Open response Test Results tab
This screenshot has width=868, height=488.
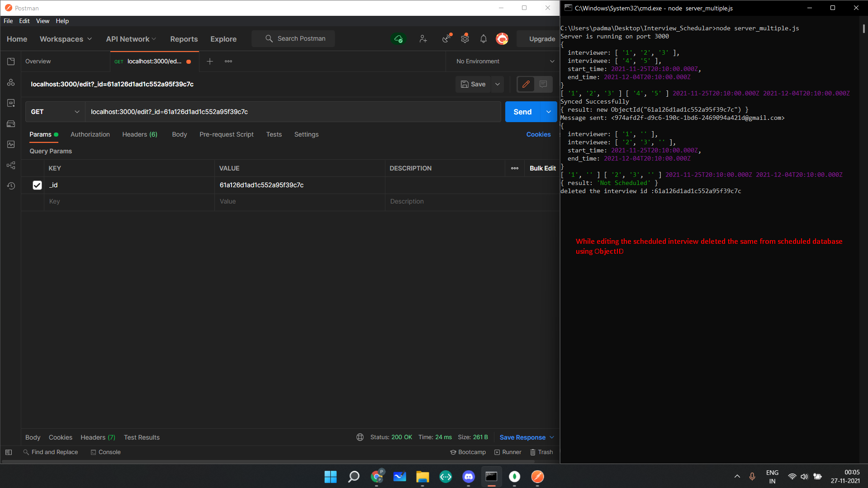142,437
